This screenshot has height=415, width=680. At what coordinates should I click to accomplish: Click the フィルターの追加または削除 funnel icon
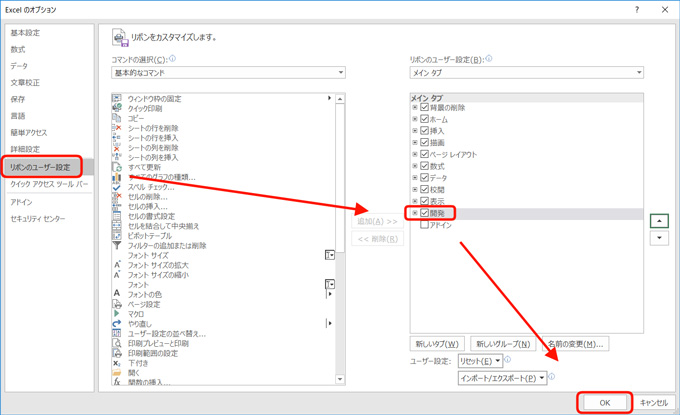[117, 245]
